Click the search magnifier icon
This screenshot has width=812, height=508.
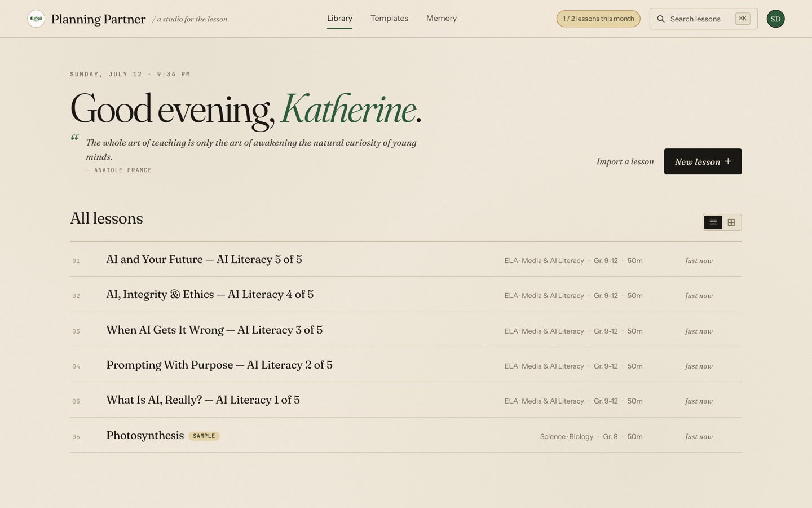tap(661, 19)
